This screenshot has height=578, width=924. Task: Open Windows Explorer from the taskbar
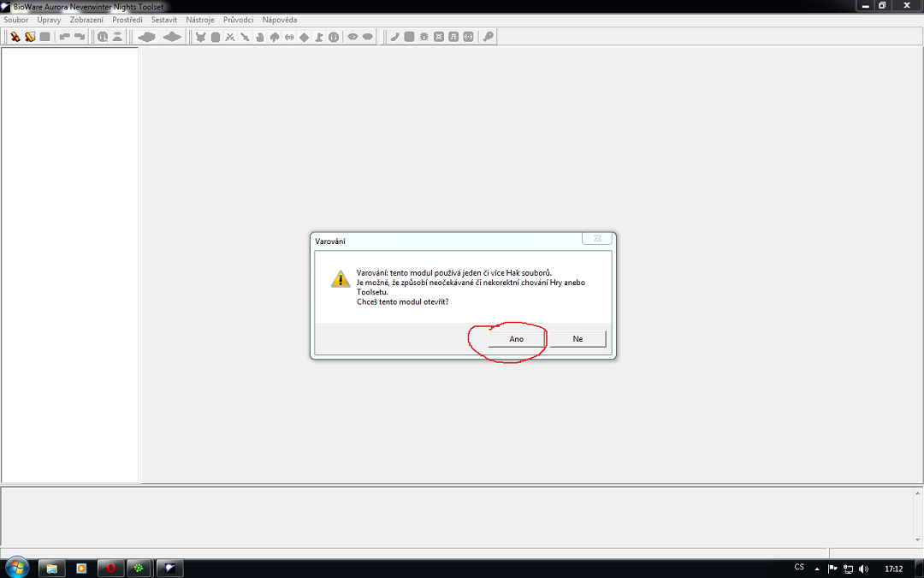click(x=51, y=568)
